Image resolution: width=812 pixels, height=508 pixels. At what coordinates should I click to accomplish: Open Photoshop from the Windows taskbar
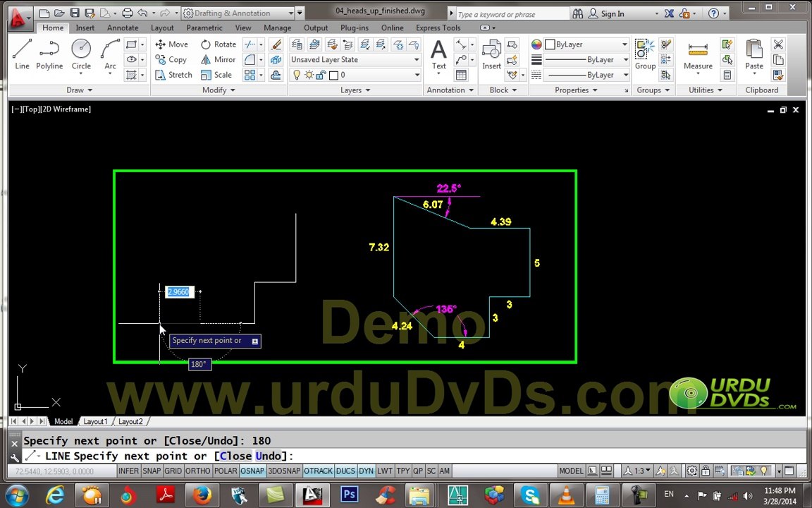(349, 495)
